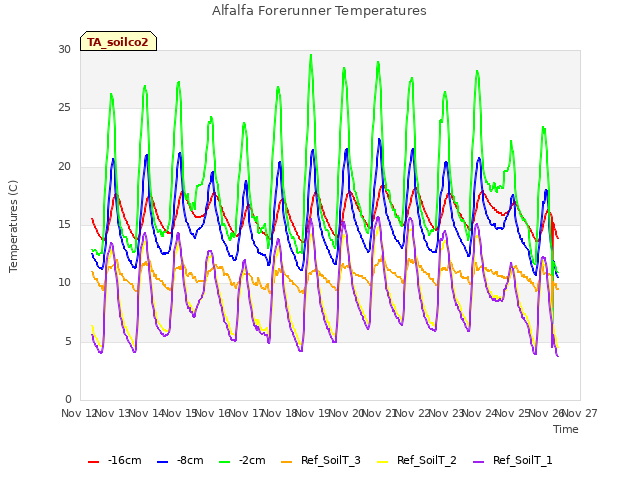The image size is (640, 480).
Task: Toggle the Ref_SoilT_3 legend entry
Action: 321,461
